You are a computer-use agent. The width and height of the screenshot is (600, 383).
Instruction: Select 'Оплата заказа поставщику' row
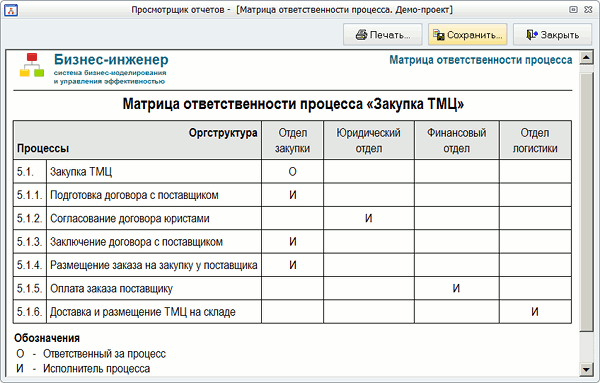point(292,288)
